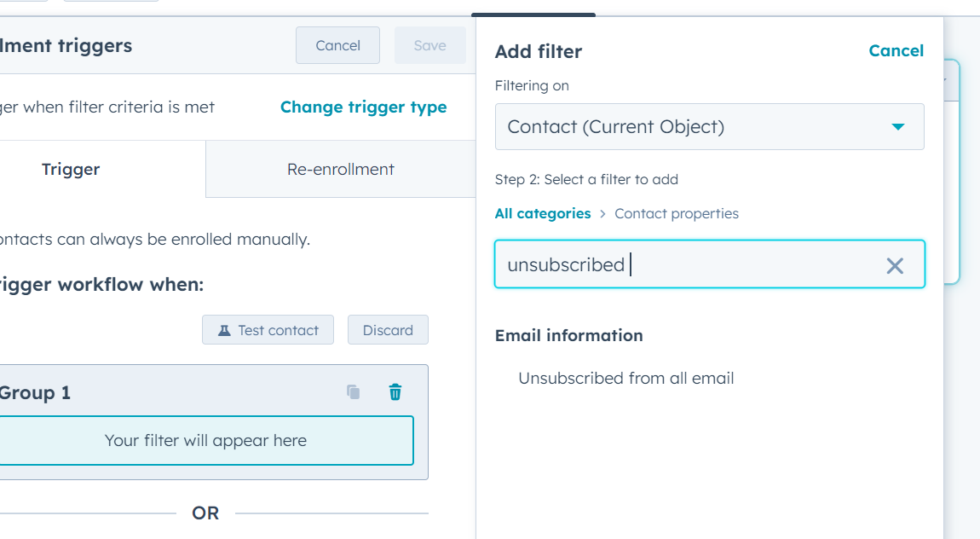Click the OR divider below Group 1

[206, 513]
